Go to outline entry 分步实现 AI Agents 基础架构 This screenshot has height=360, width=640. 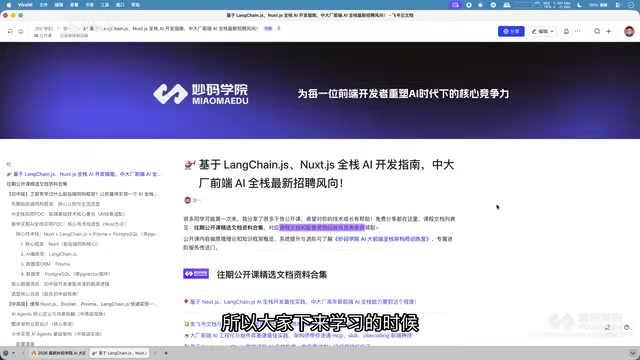[x=56, y=334]
